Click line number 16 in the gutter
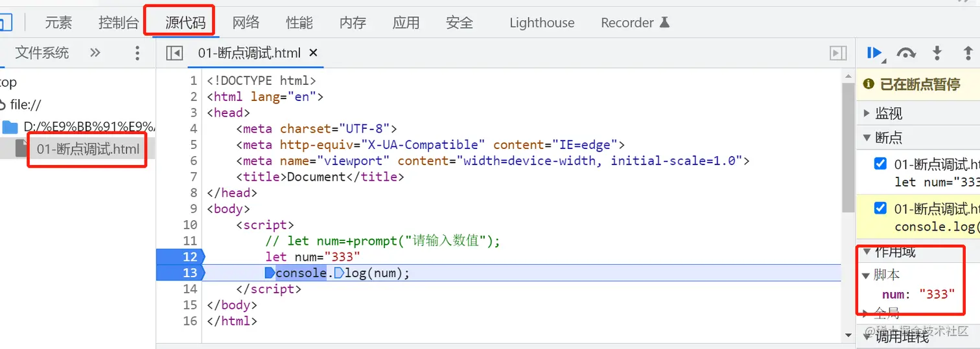The image size is (980, 349). coord(189,321)
